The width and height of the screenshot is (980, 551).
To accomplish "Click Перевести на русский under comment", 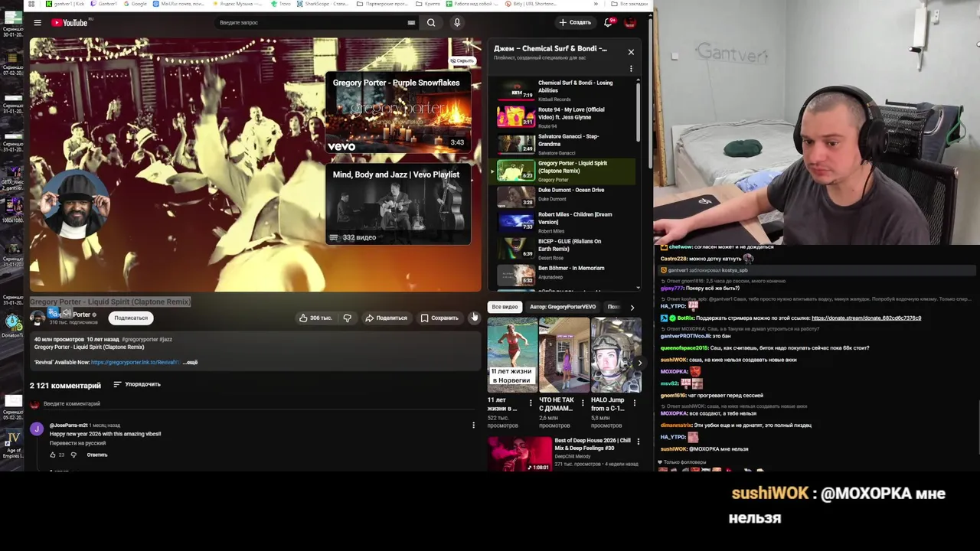I will point(77,443).
